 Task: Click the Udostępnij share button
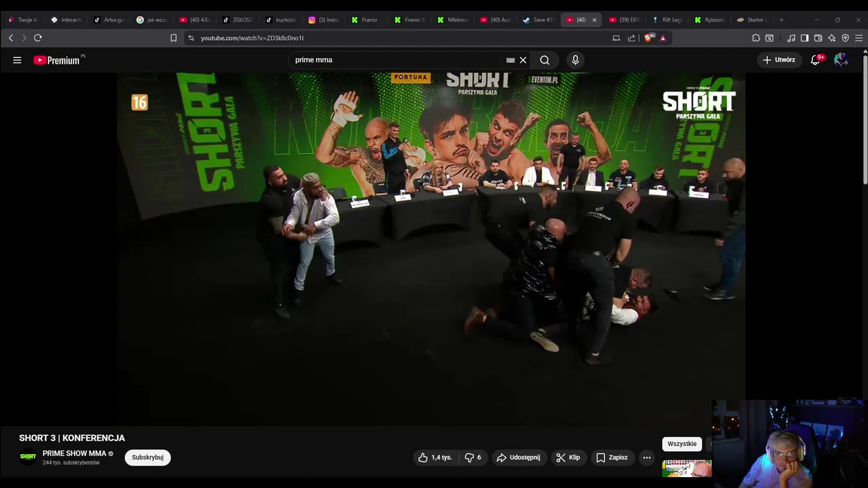tap(519, 457)
